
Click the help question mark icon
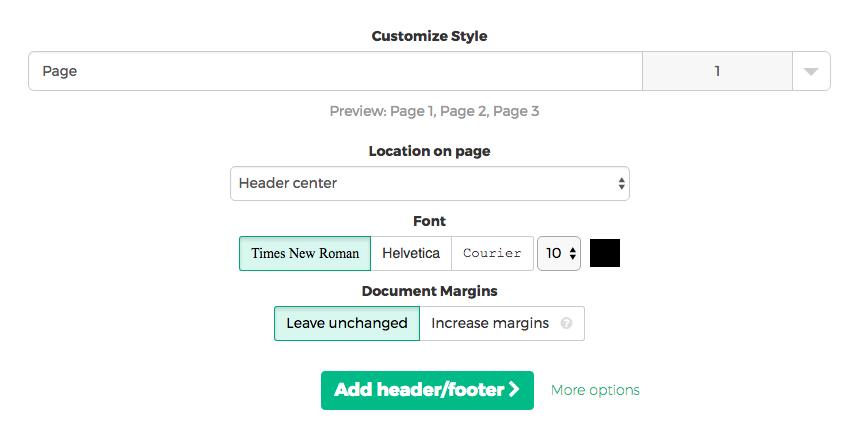(x=567, y=324)
